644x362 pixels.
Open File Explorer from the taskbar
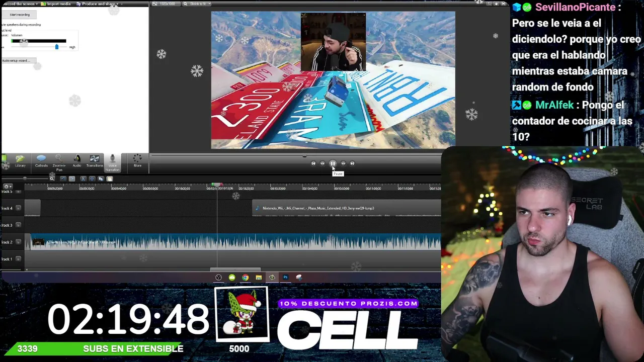coord(259,278)
